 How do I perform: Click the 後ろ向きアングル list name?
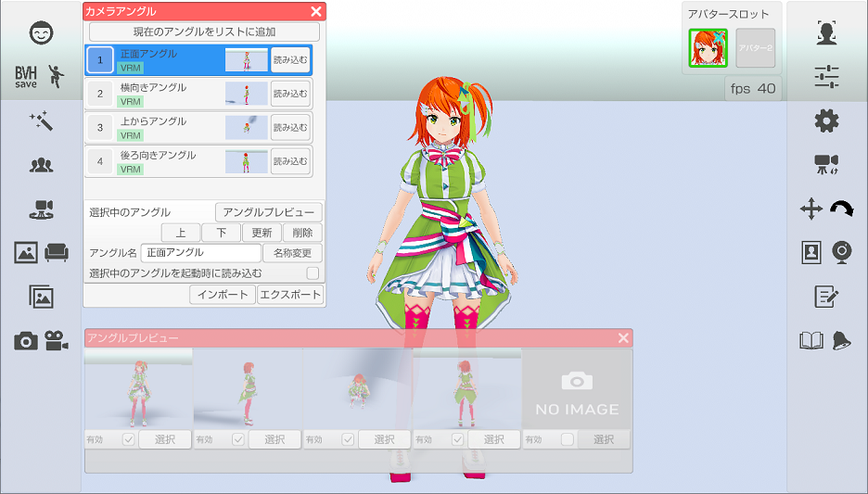click(x=159, y=156)
